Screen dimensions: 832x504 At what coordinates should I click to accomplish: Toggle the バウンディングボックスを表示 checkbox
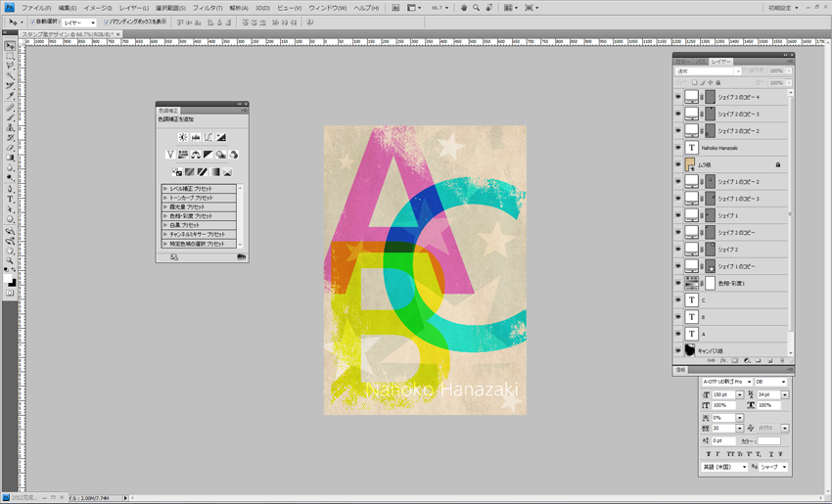point(107,22)
